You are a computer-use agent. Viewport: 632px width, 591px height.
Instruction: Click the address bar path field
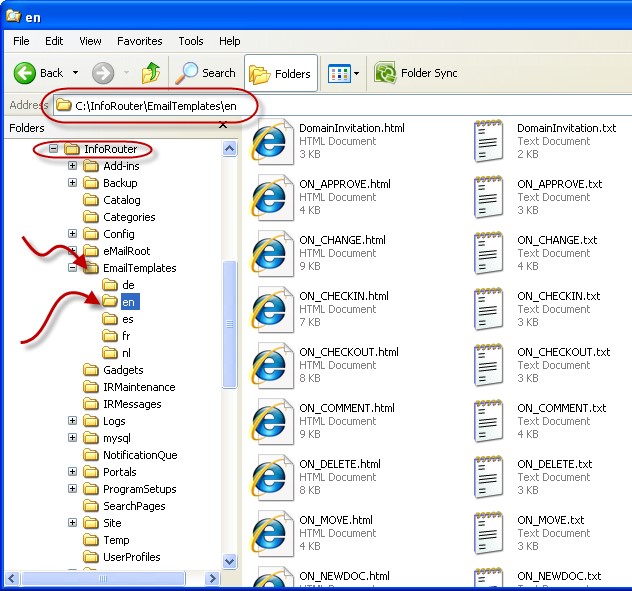pos(343,106)
